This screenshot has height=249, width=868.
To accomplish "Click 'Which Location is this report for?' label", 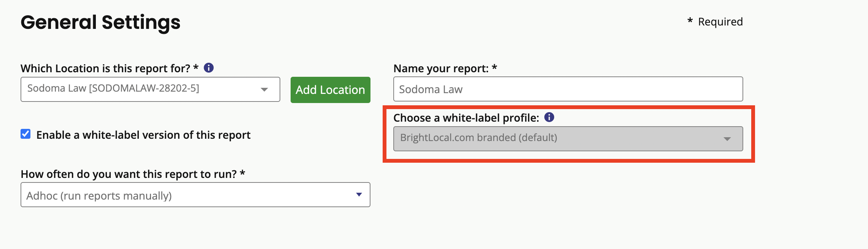I will click(105, 68).
